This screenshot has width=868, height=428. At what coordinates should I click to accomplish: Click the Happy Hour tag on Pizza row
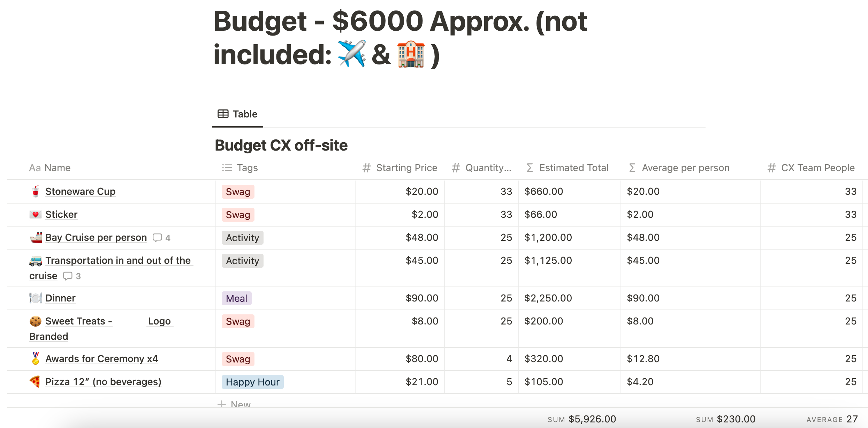pos(252,382)
